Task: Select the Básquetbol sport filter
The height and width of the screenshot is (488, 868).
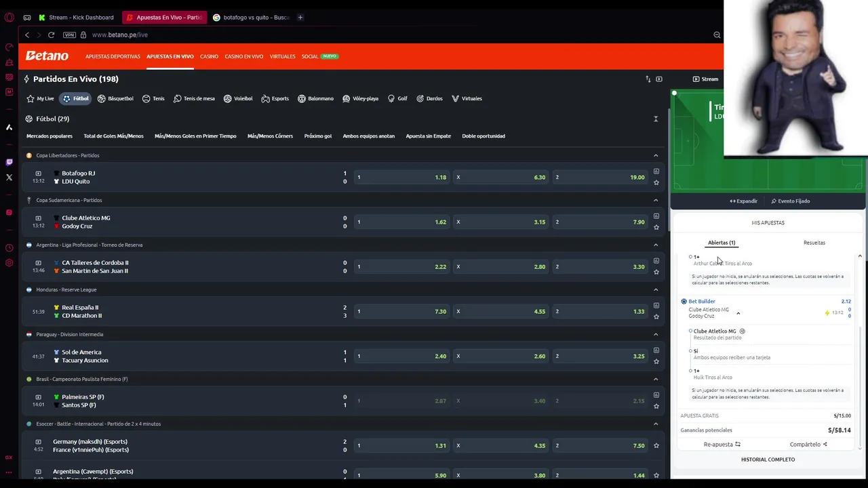Action: pyautogui.click(x=115, y=98)
